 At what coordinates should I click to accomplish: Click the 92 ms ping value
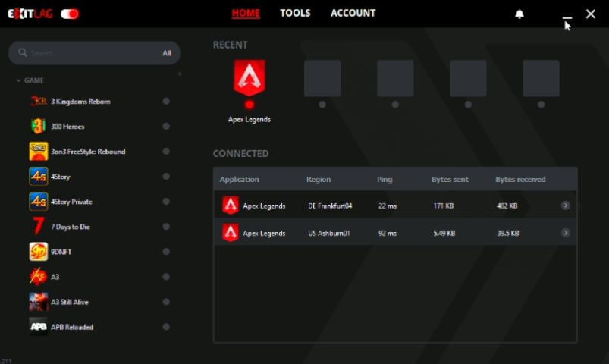tap(388, 233)
